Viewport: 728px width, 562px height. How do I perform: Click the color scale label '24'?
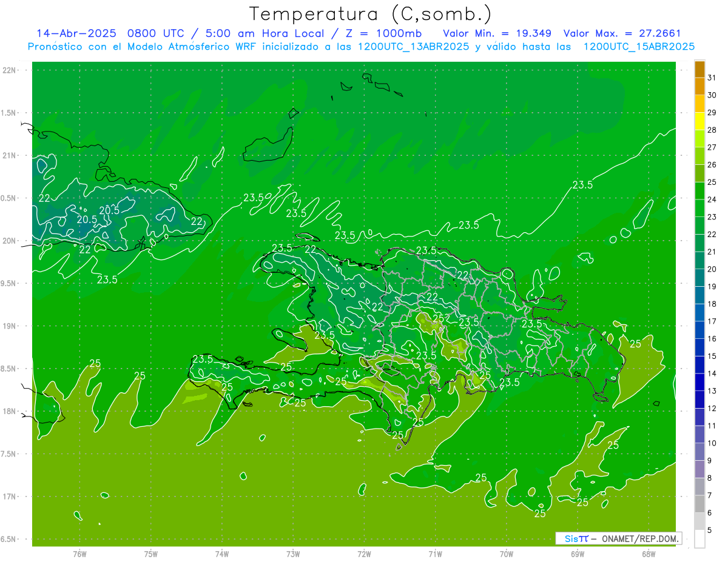click(712, 199)
